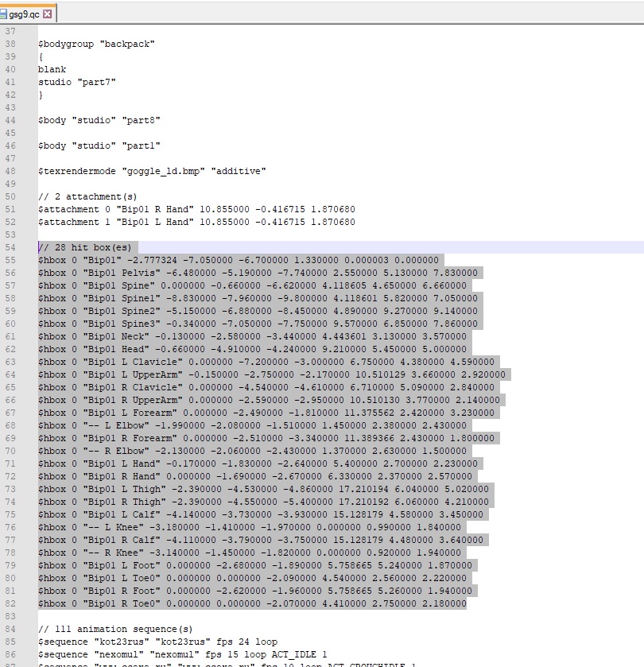644x667 pixels.
Task: Click line number 38 in the margin
Action: [10, 44]
